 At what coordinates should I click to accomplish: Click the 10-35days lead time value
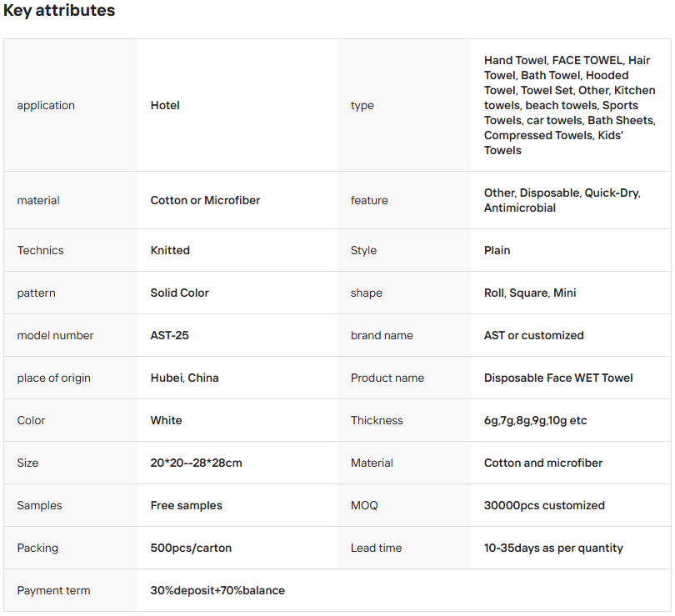pyautogui.click(x=553, y=548)
